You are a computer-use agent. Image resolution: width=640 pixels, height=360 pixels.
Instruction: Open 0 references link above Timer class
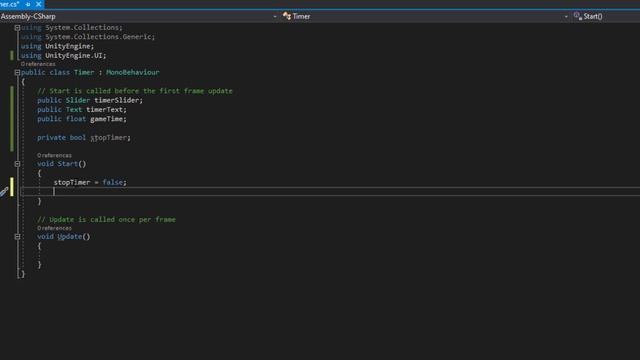click(38, 64)
